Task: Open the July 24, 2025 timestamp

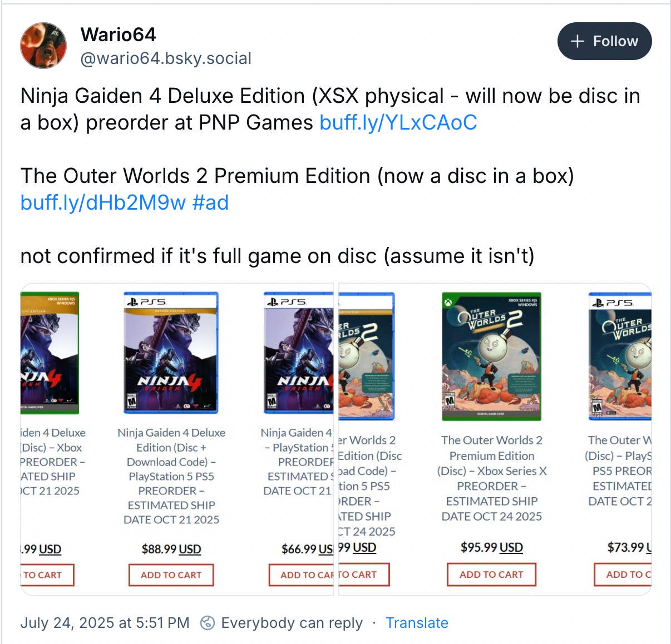Action: pyautogui.click(x=105, y=623)
